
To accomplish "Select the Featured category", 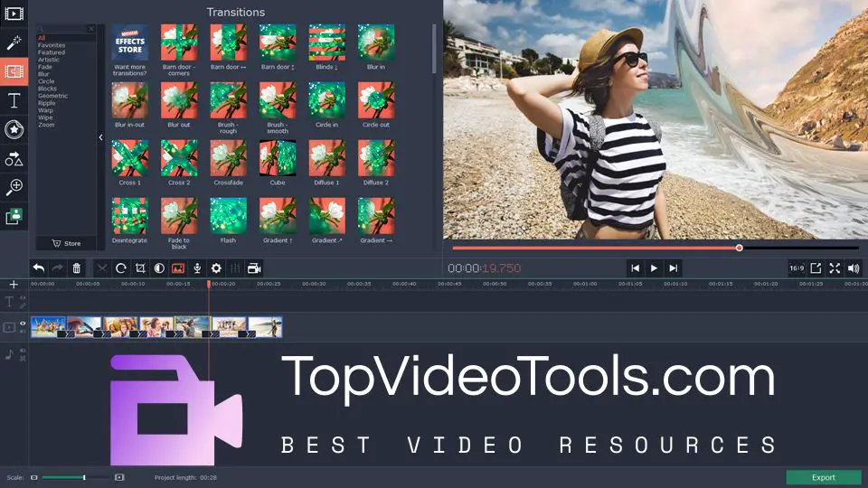I will [52, 52].
